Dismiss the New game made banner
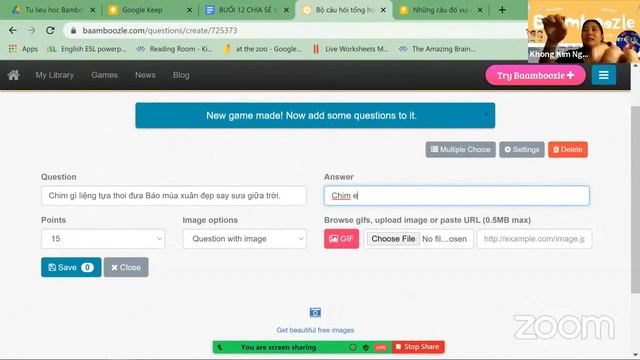Viewport: 640px width, 360px height. [485, 116]
